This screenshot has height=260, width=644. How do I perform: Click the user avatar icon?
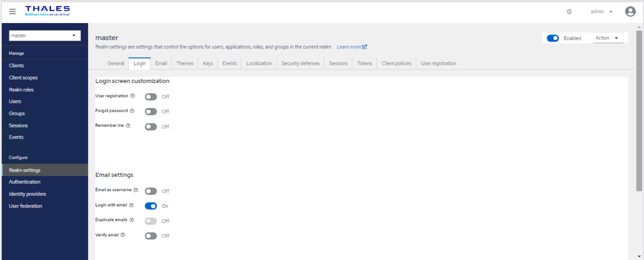point(630,11)
